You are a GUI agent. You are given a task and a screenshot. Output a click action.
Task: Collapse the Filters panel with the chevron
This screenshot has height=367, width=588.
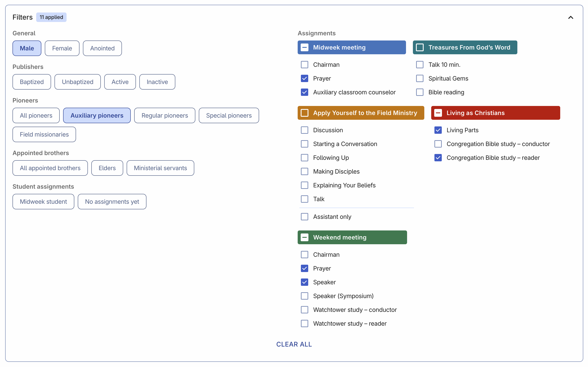(x=570, y=17)
